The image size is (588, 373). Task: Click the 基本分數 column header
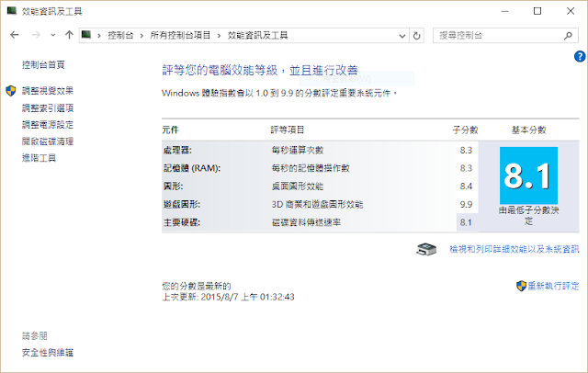coord(529,130)
